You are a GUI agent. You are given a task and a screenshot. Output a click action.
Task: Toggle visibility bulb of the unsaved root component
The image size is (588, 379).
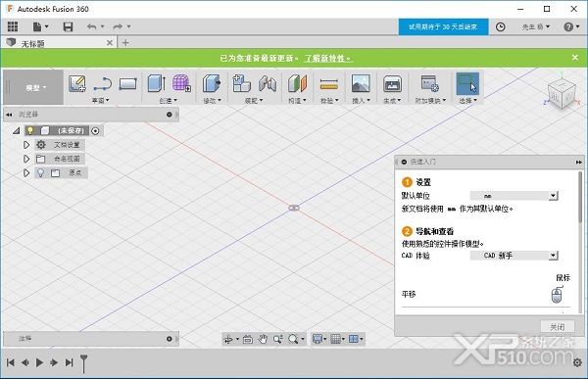click(x=30, y=130)
